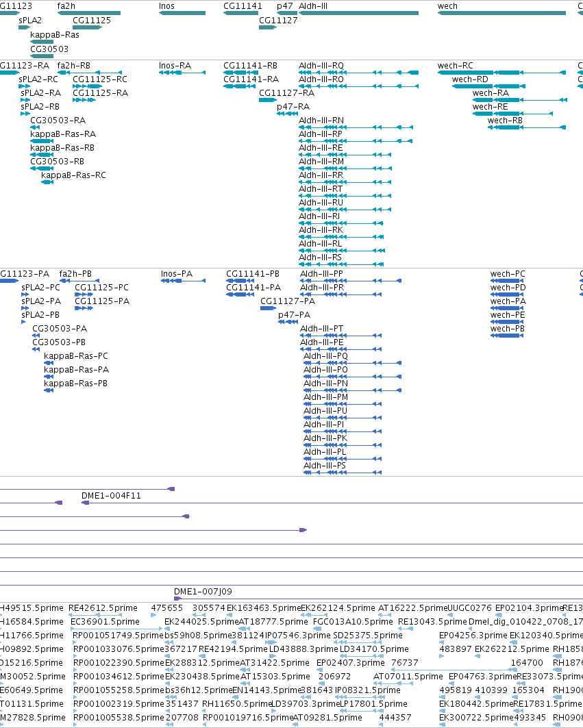
Task: Click EST EK300722.5prime
Action: [x=476, y=717]
